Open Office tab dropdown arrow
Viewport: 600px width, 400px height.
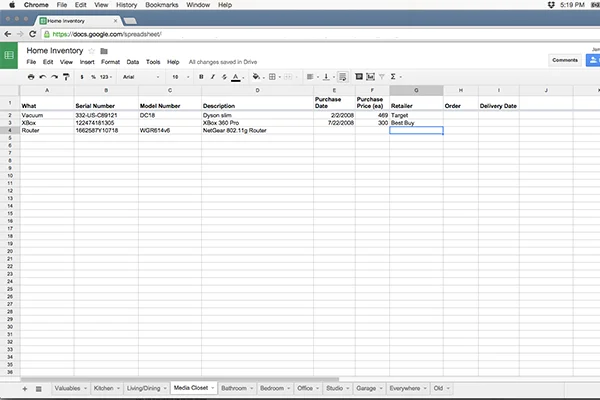pyautogui.click(x=318, y=389)
